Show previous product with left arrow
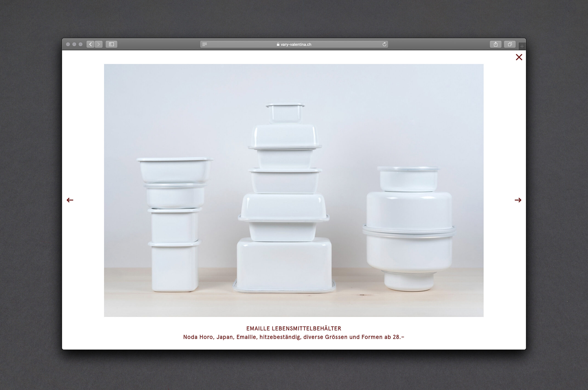The height and width of the screenshot is (390, 588). point(70,200)
